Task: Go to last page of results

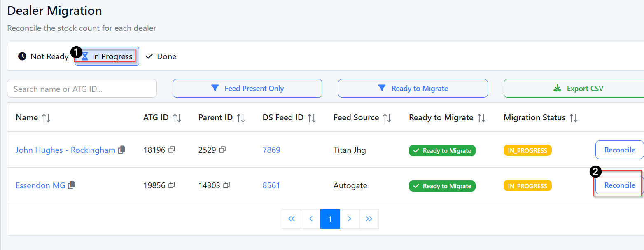Action: pos(369,219)
